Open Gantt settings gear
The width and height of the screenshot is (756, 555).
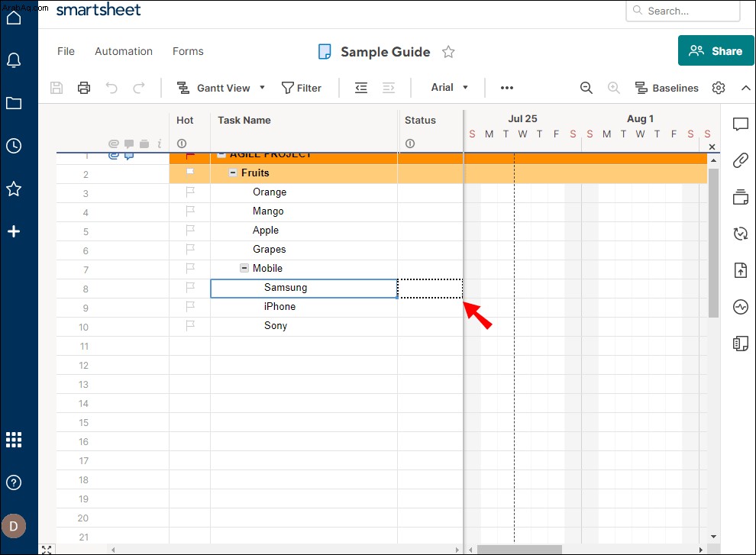coord(719,88)
